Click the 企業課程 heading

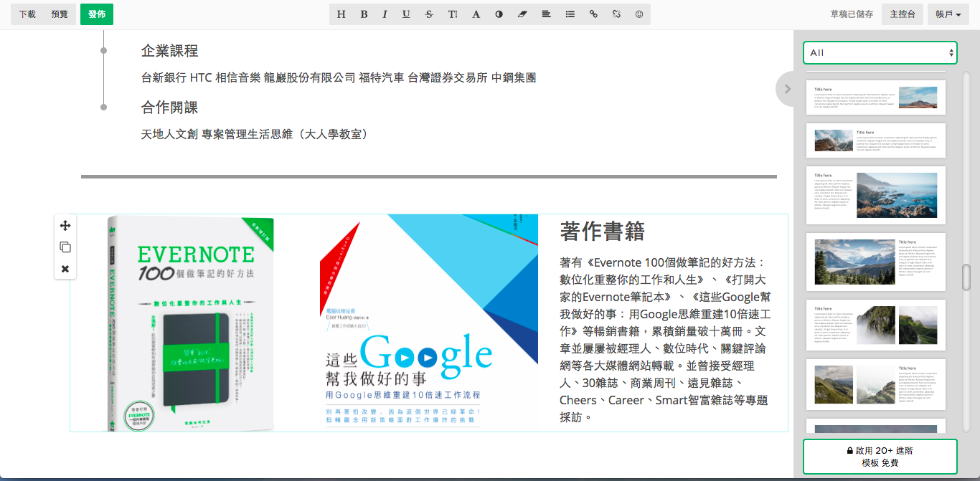pos(169,51)
